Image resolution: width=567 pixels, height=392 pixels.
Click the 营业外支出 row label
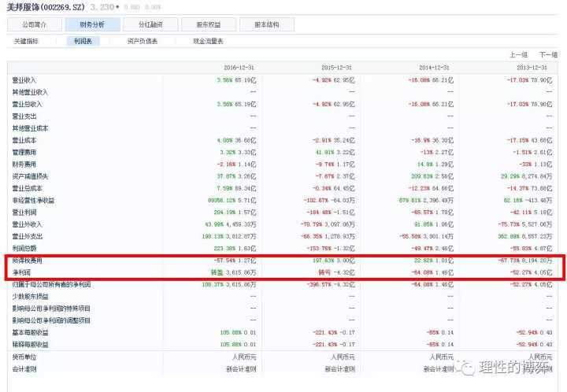point(27,236)
